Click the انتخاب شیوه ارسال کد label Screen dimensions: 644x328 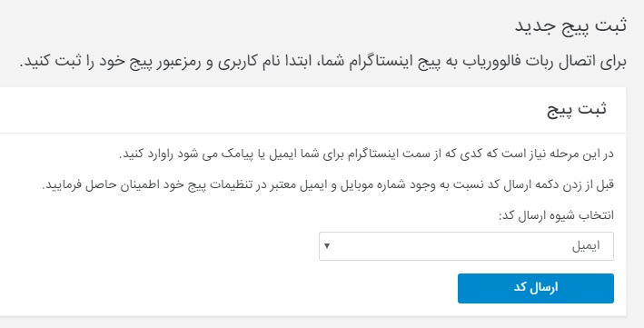coord(556,216)
